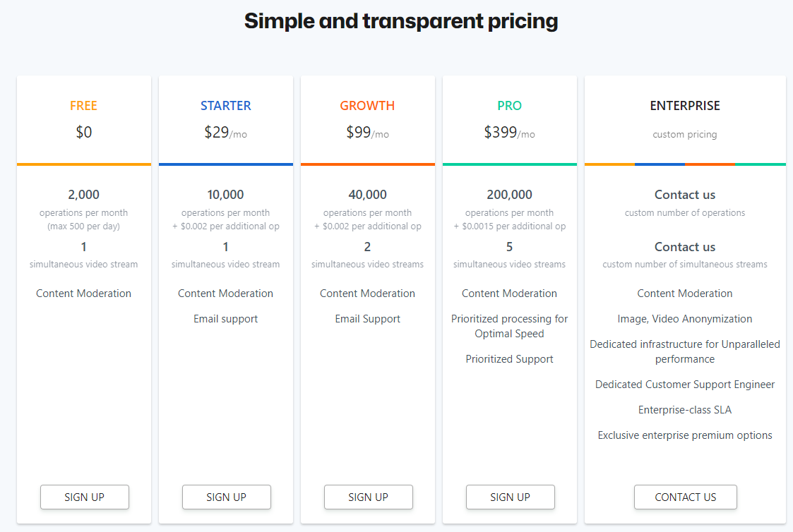Click the 200,000 operations figure

(509, 195)
